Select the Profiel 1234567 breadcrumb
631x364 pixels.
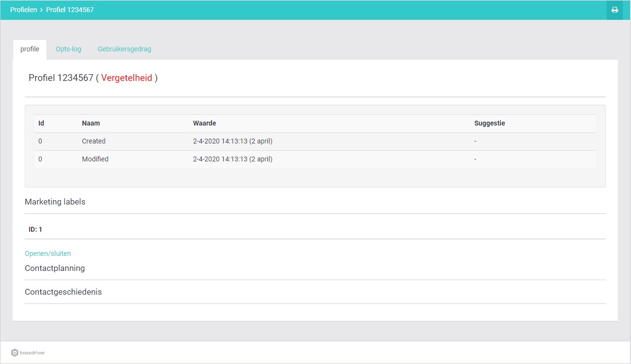coord(70,10)
